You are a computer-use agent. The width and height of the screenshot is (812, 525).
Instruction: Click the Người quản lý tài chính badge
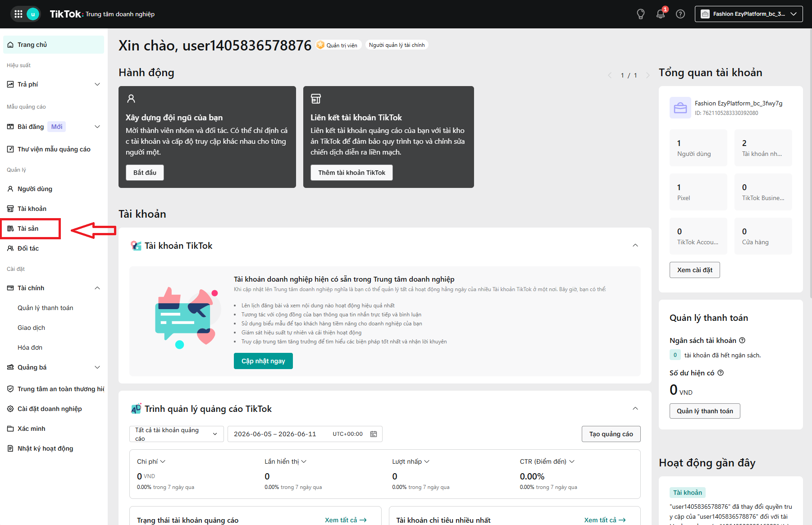tap(397, 45)
